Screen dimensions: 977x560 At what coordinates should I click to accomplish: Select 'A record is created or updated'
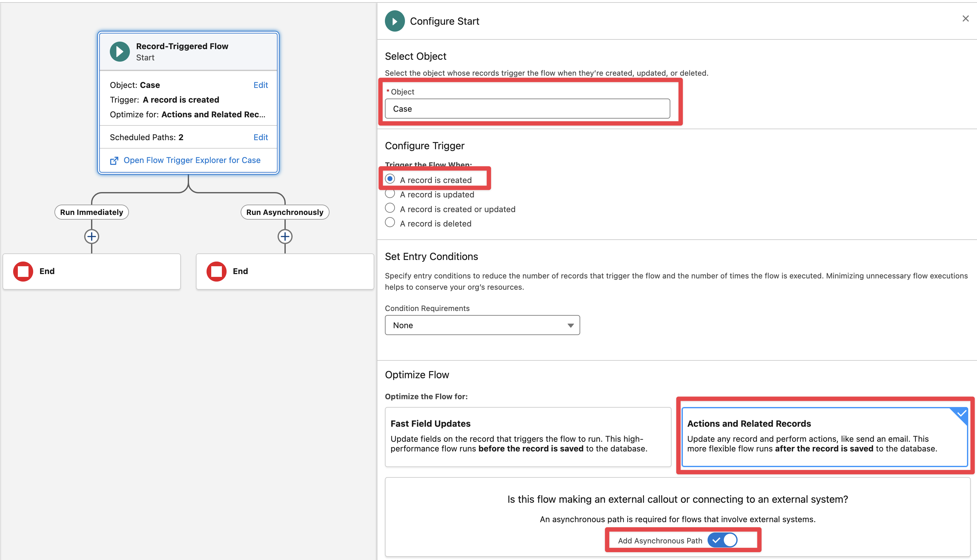tap(390, 208)
